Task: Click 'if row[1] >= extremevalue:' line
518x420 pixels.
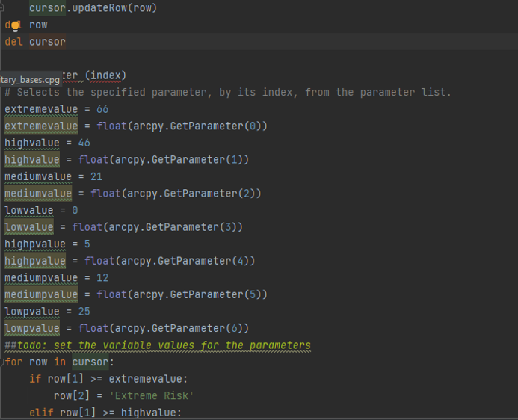Action: (x=108, y=379)
